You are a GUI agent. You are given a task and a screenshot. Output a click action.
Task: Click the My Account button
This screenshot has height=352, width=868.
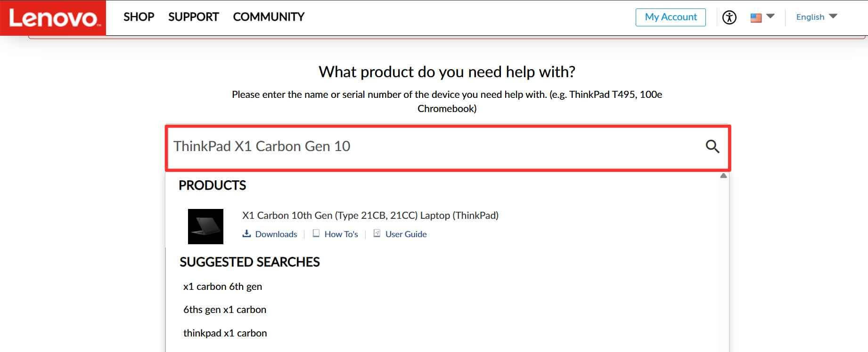(x=671, y=17)
